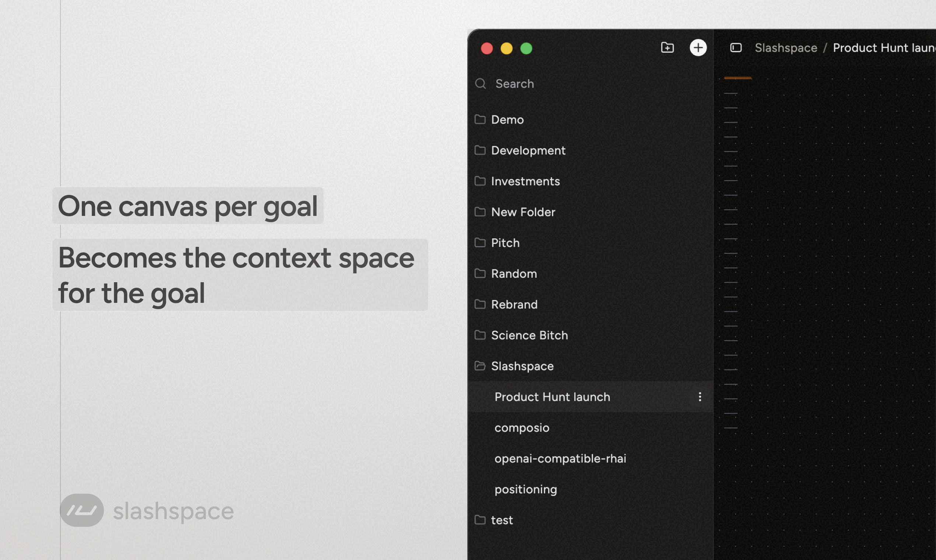Click the white plus button to create canvas
The width and height of the screenshot is (936, 560).
point(698,48)
